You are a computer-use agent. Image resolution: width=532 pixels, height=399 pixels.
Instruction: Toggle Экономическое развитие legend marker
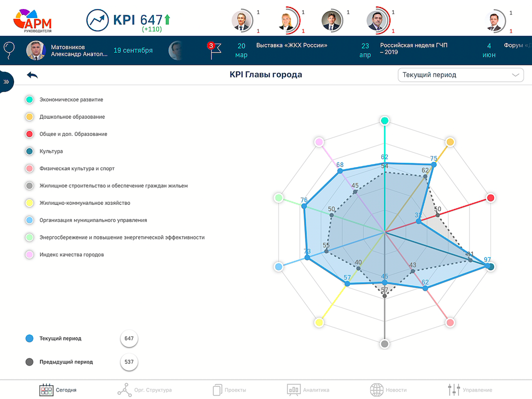[x=29, y=99]
